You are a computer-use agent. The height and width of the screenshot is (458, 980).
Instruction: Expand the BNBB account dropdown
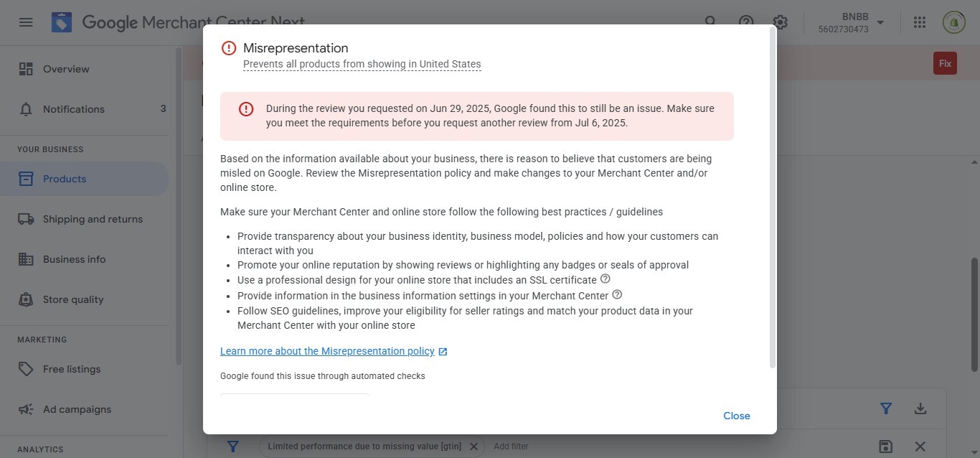pos(880,22)
